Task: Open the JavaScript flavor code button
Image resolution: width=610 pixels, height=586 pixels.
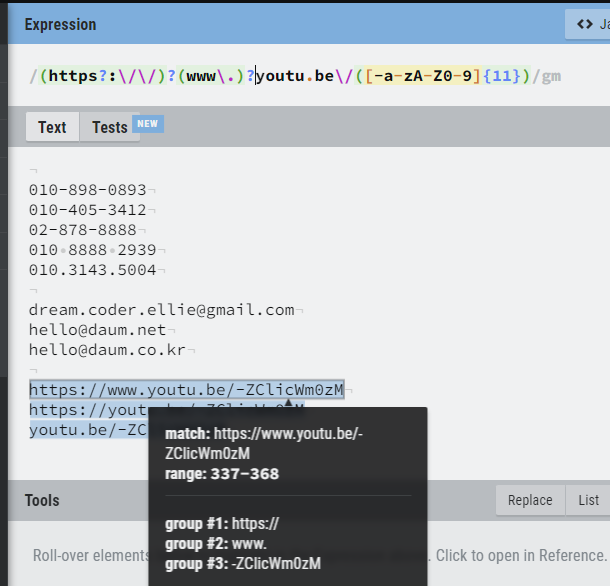Action: click(x=587, y=25)
